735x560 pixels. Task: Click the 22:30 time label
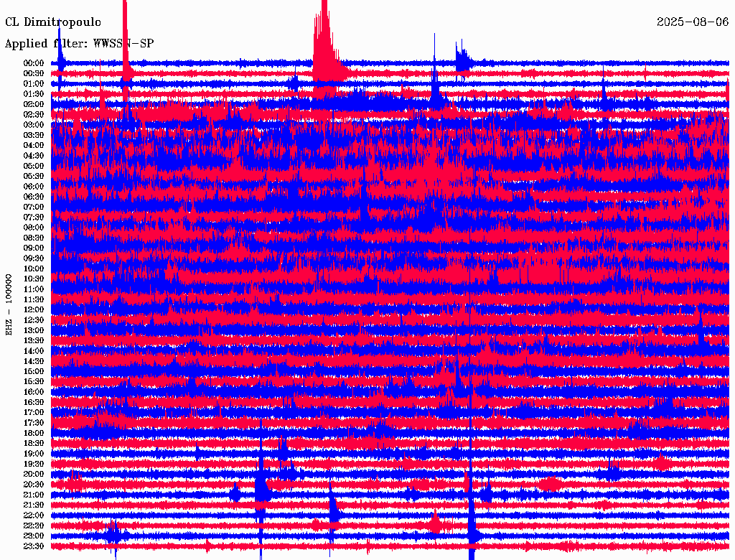34,526
